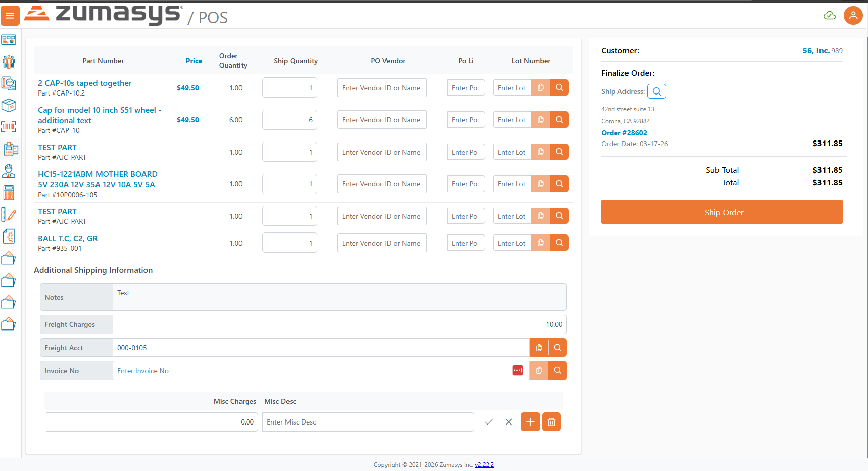The width and height of the screenshot is (868, 471).
Task: Open the box package sidebar icon
Action: click(9, 105)
